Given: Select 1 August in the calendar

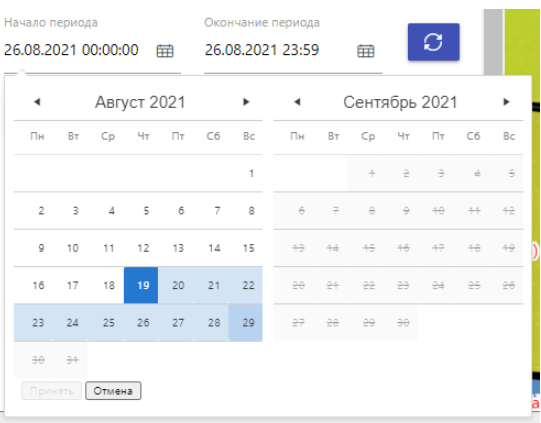Looking at the screenshot, I should tap(245, 173).
